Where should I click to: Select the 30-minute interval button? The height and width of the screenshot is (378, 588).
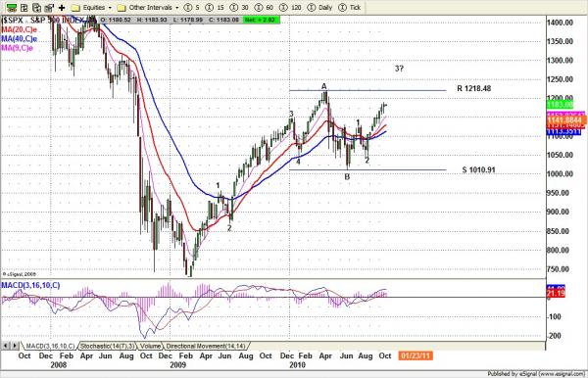click(239, 8)
